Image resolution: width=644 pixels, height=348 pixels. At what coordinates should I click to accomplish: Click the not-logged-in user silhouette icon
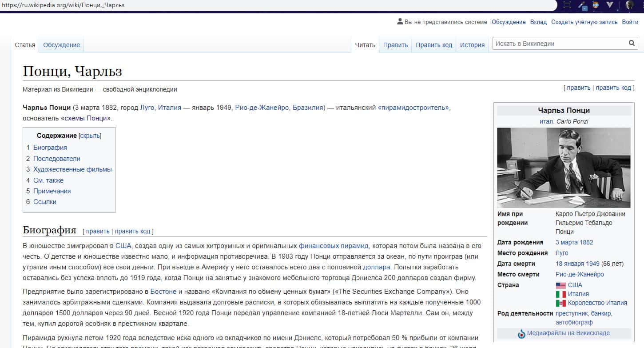pyautogui.click(x=400, y=22)
